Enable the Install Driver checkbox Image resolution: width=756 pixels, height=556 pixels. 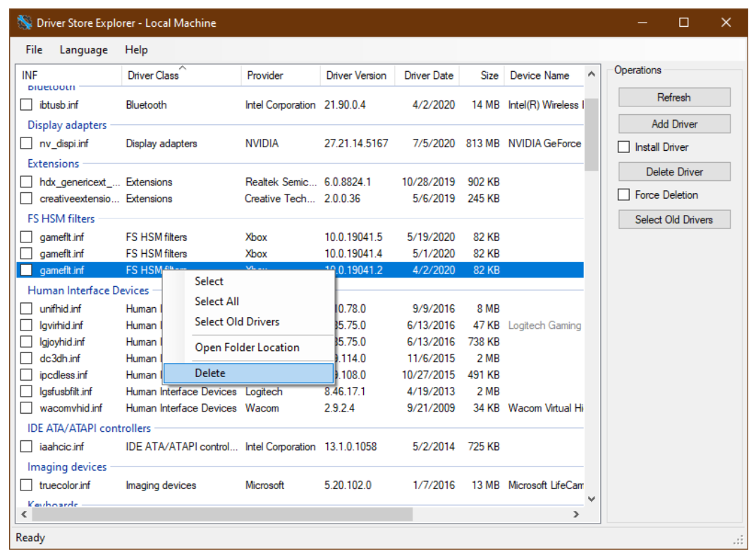pyautogui.click(x=624, y=147)
